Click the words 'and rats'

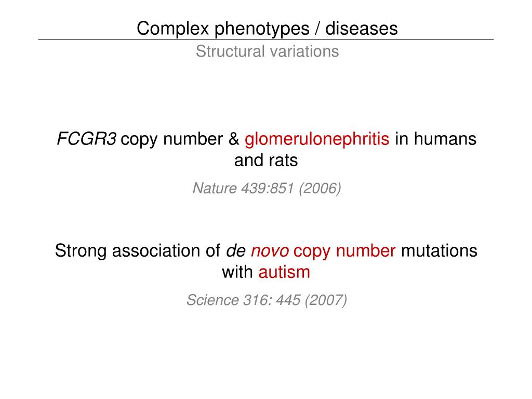pos(266,160)
